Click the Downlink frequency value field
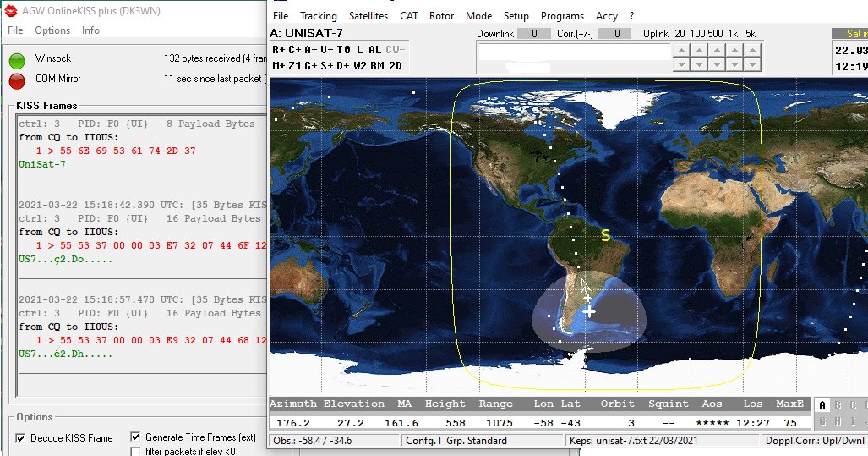Screen dimensions: 868x456 click(534, 34)
